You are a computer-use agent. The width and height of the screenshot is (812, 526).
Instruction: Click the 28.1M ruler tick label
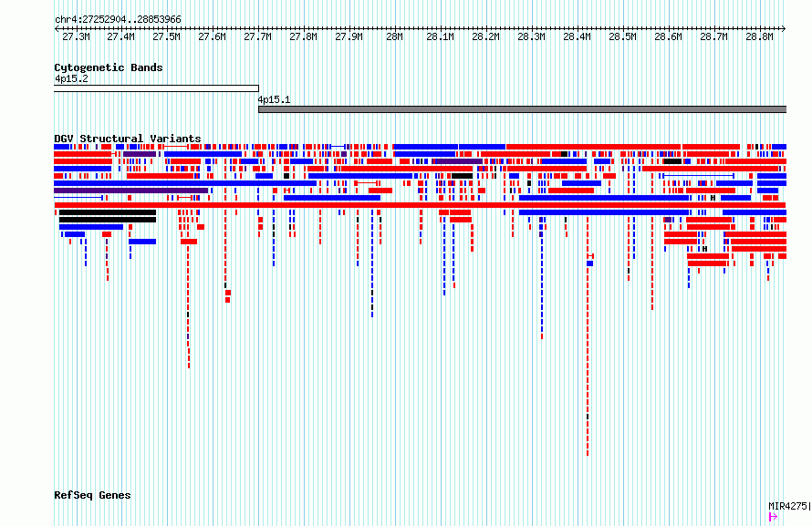pyautogui.click(x=440, y=36)
